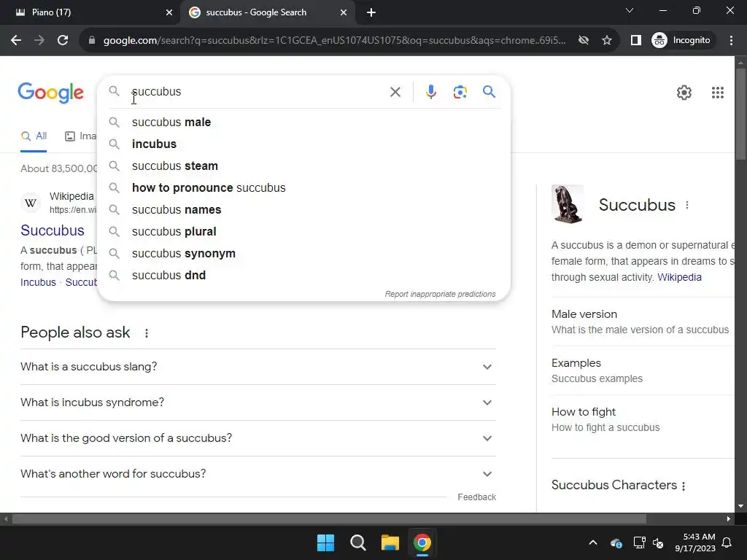This screenshot has height=560, width=747.
Task: Choose suggestion succubus steam
Action: [x=303, y=166]
